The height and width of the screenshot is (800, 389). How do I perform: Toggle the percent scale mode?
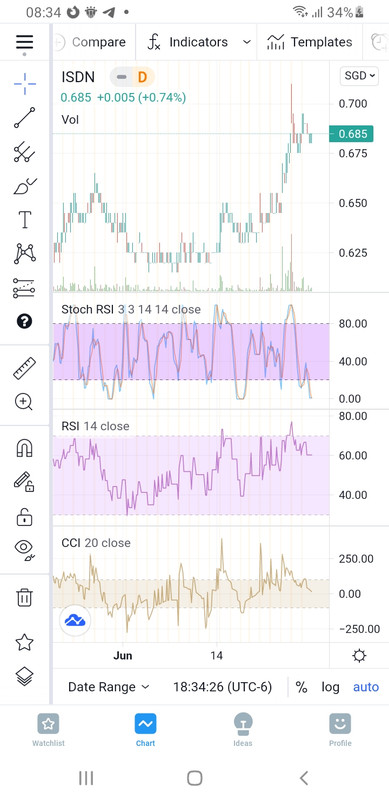click(302, 687)
